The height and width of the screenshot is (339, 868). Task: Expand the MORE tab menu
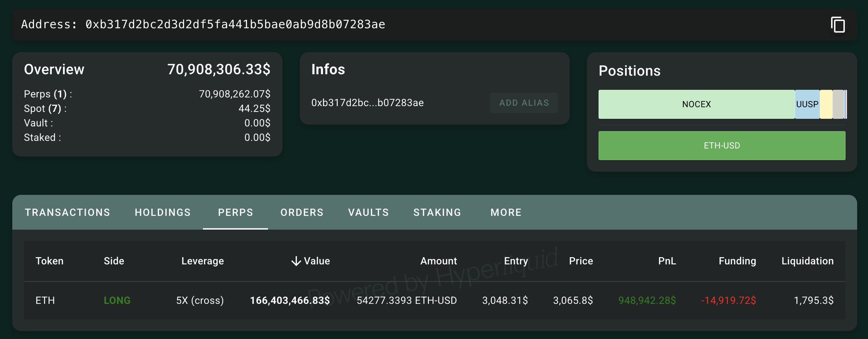(506, 213)
